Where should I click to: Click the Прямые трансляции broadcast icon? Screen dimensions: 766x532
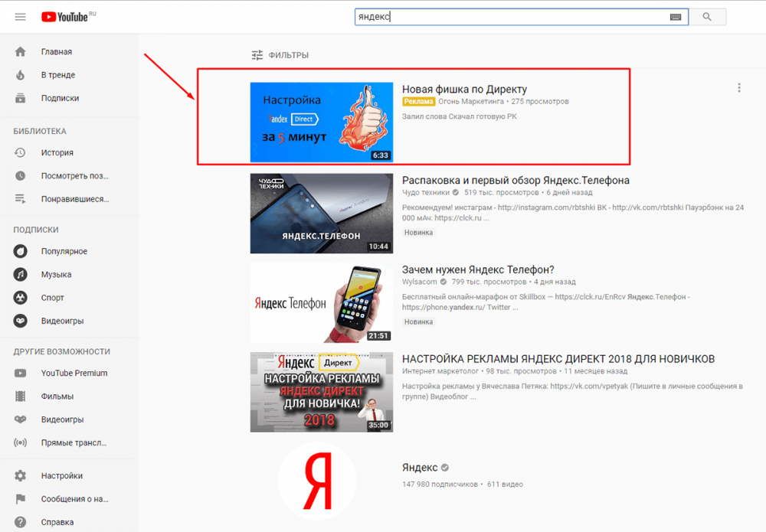(x=20, y=442)
